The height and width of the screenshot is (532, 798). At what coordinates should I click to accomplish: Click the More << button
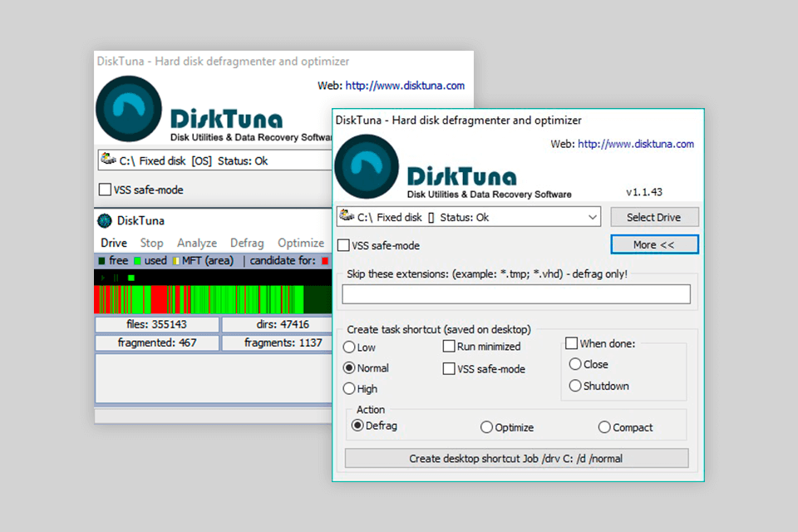coord(654,244)
